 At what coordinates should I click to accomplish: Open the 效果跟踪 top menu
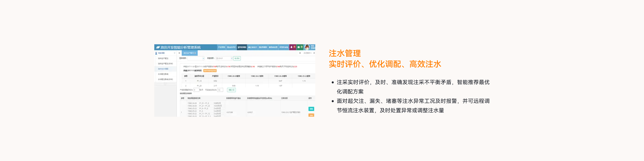(263, 47)
